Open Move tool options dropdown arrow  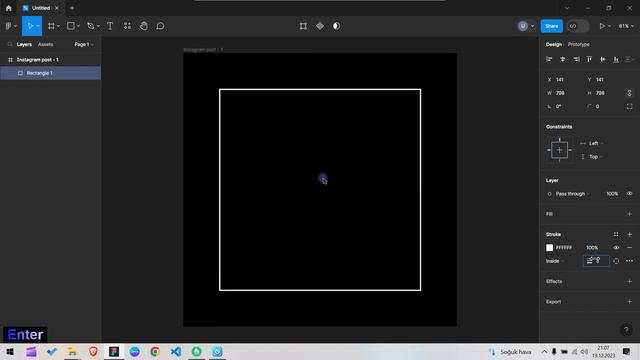coord(38,26)
